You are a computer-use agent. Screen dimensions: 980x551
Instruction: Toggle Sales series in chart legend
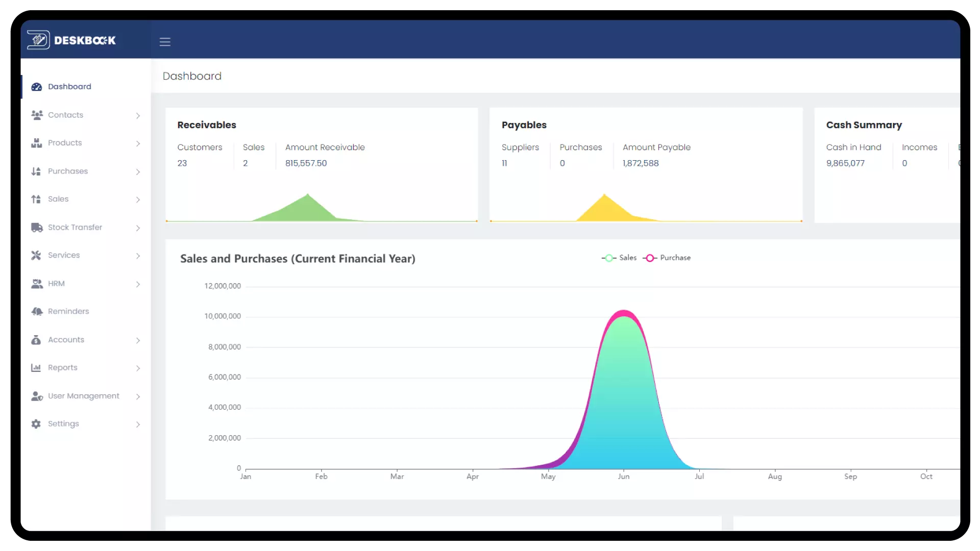pyautogui.click(x=619, y=258)
